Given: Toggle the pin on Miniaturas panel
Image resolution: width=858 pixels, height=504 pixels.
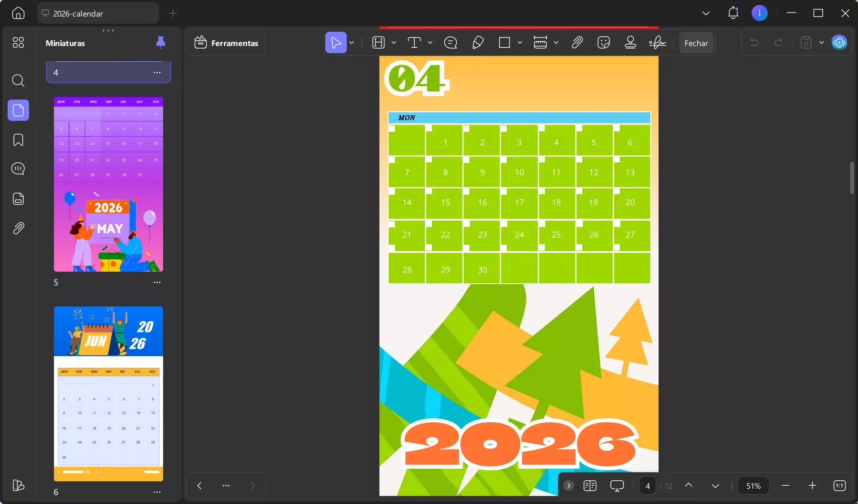Looking at the screenshot, I should coord(160,42).
